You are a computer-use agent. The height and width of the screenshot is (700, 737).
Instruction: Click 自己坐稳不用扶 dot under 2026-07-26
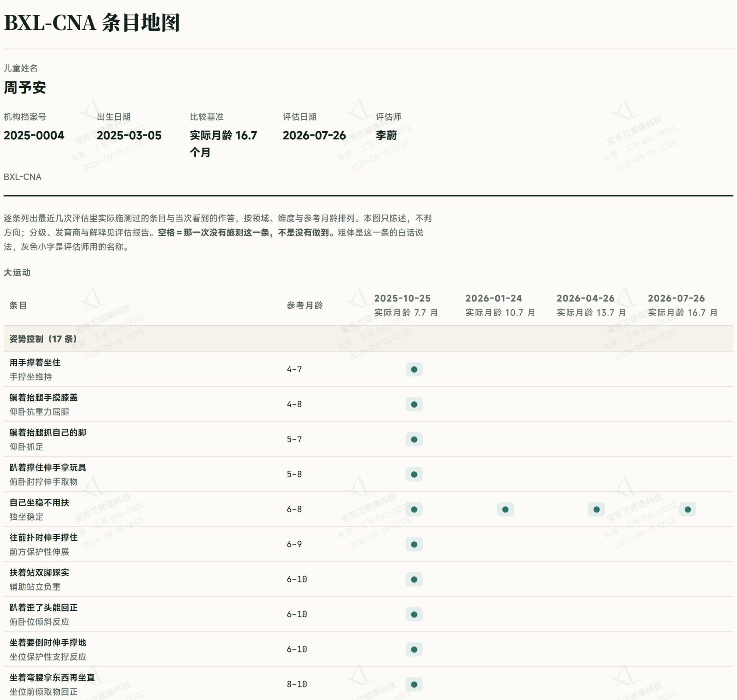[688, 509]
